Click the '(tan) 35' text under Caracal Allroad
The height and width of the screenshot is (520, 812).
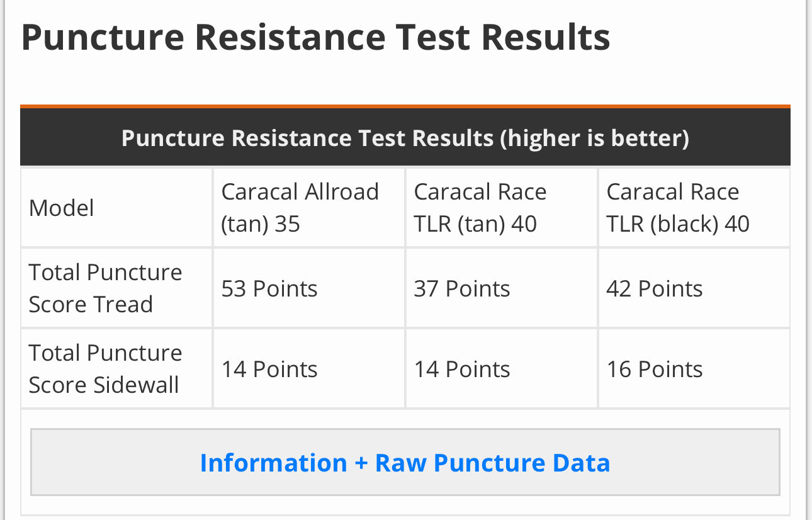[x=261, y=224]
